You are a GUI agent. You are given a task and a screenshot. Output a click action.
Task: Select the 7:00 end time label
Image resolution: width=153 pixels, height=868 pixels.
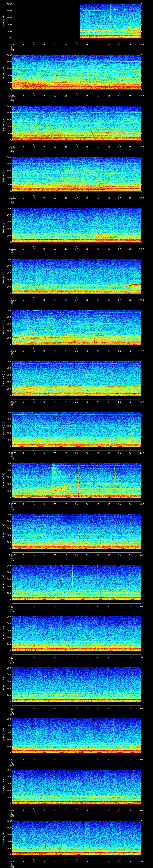[141, 147]
